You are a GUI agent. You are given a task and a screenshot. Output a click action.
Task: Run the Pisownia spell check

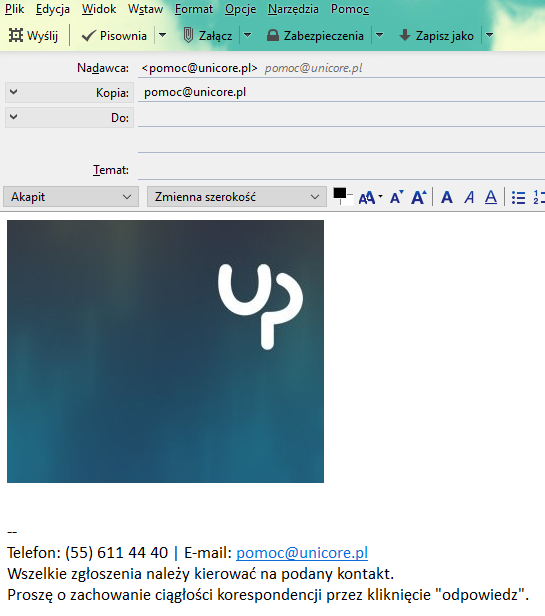click(114, 36)
